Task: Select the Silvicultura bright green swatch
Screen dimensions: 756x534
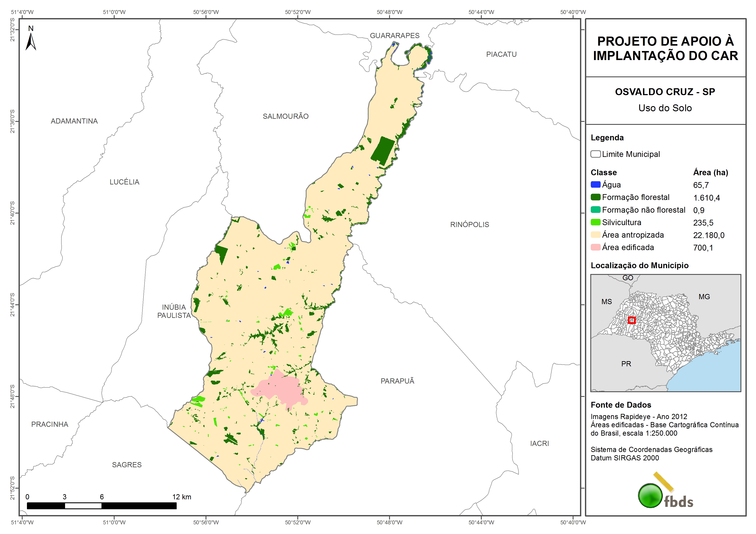Action: (595, 222)
